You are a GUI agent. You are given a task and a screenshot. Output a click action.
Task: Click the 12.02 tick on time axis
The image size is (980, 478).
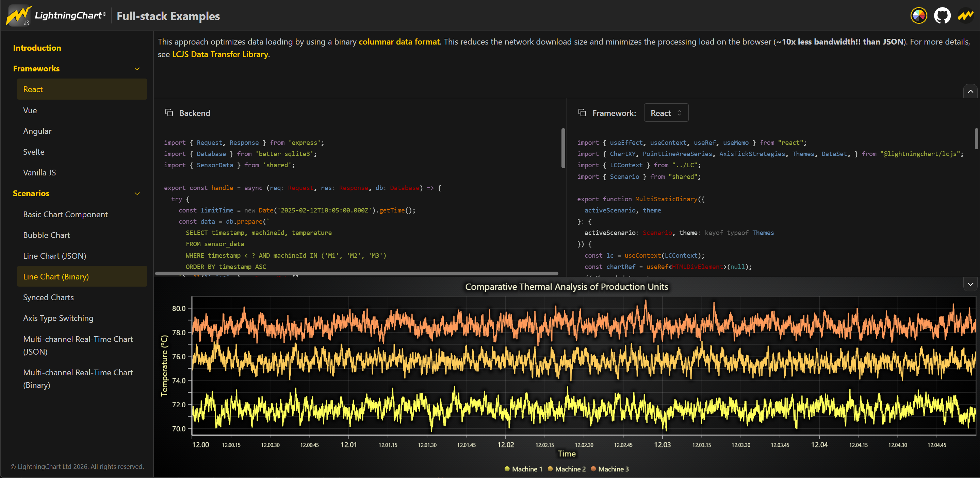[505, 445]
